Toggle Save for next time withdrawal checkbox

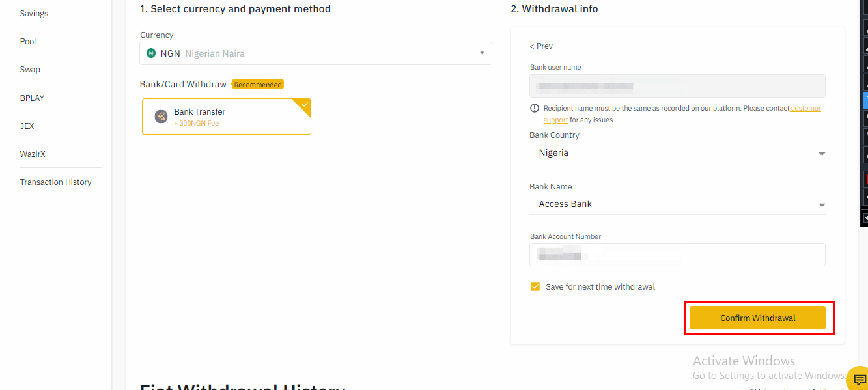[535, 286]
